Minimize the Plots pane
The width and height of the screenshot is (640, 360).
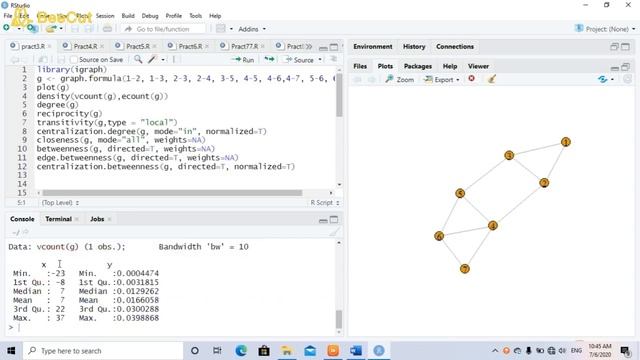click(x=615, y=67)
